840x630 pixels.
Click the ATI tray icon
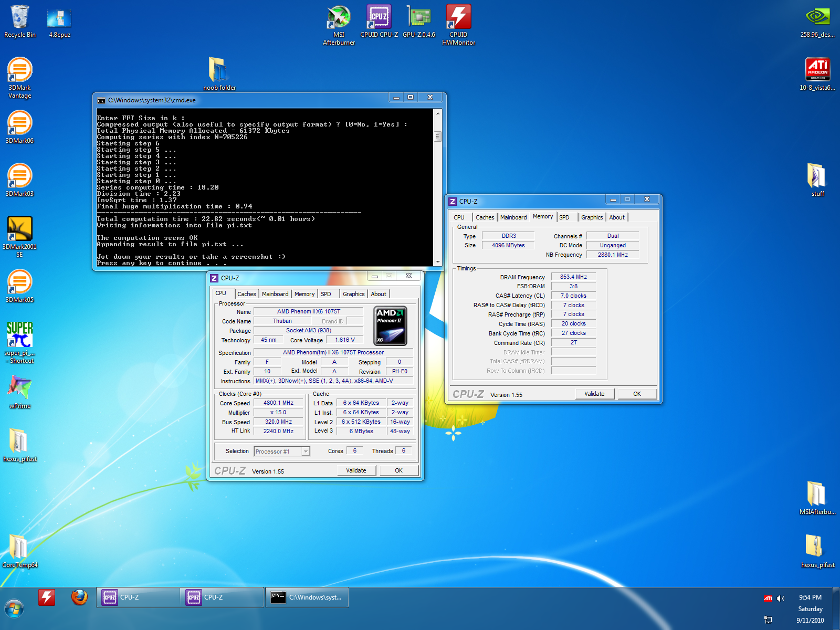coord(768,598)
